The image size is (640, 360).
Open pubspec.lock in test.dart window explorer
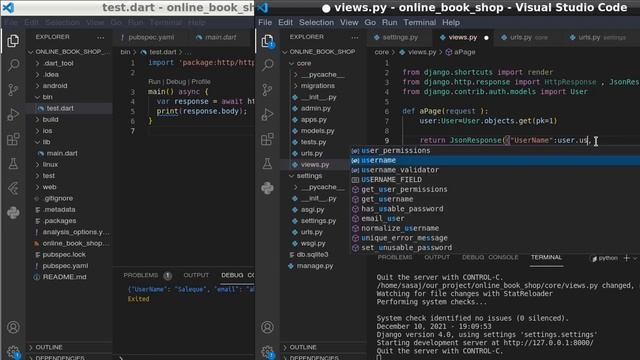click(x=64, y=255)
